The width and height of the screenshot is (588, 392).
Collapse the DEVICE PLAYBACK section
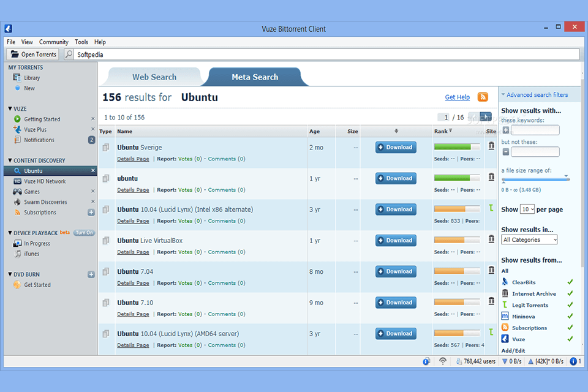tap(10, 233)
